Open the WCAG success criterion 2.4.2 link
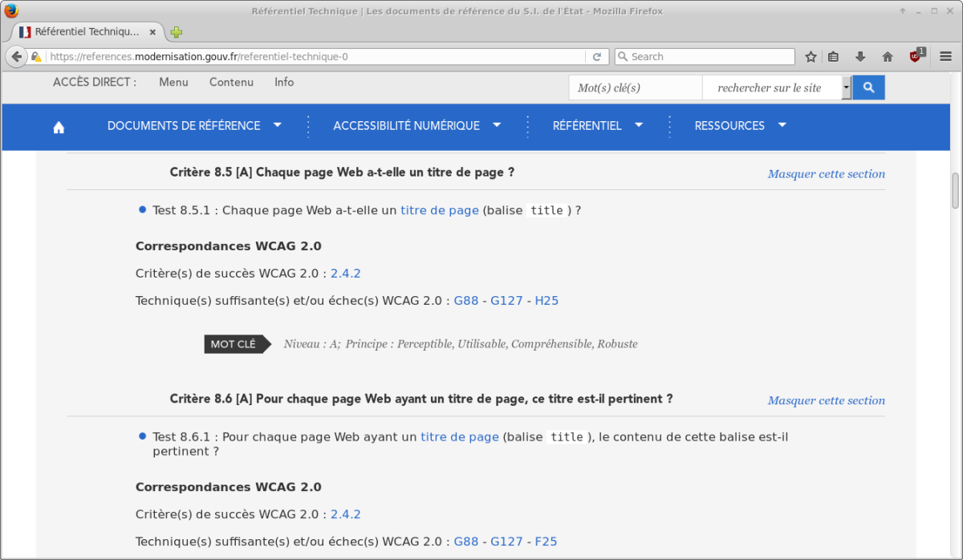Screen dimensions: 963x560 pos(345,273)
